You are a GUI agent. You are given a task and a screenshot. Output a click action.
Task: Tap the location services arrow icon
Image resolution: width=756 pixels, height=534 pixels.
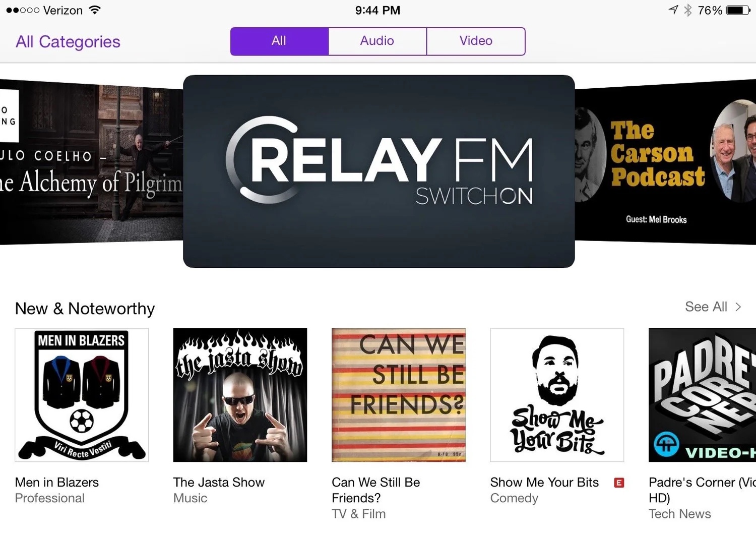coord(673,10)
